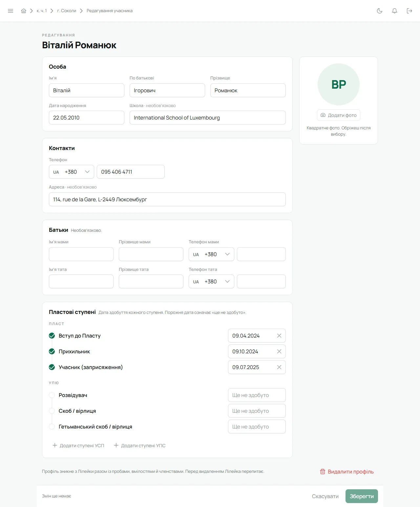The height and width of the screenshot is (507, 420).
Task: Click the Адреса input field
Action: coord(167,199)
